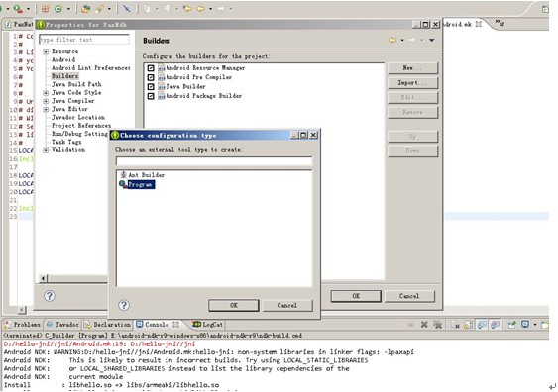Uncheck Android Pre Compiler builder

click(x=151, y=77)
